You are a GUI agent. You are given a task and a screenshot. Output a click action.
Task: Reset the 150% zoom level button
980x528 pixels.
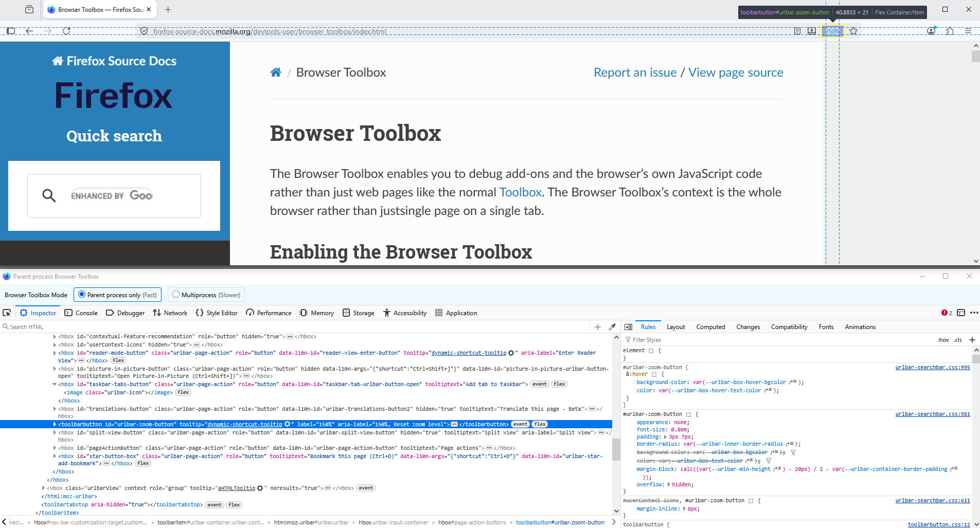coord(832,31)
